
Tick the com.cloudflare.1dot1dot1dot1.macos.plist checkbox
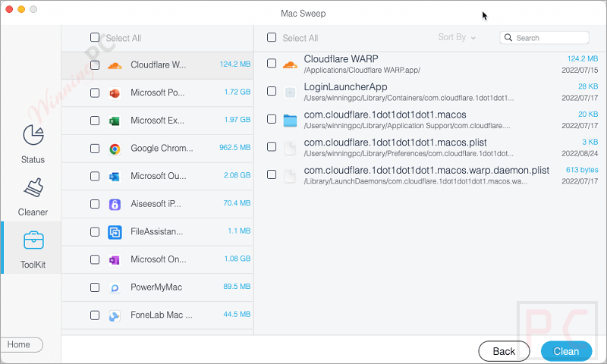pos(272,146)
